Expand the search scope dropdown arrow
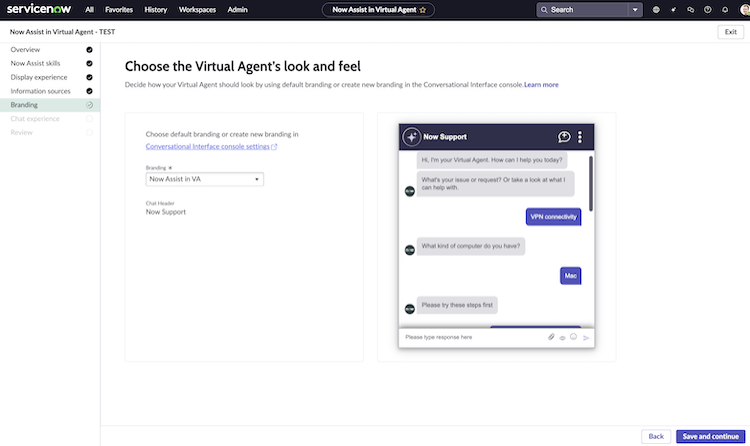 click(x=635, y=10)
